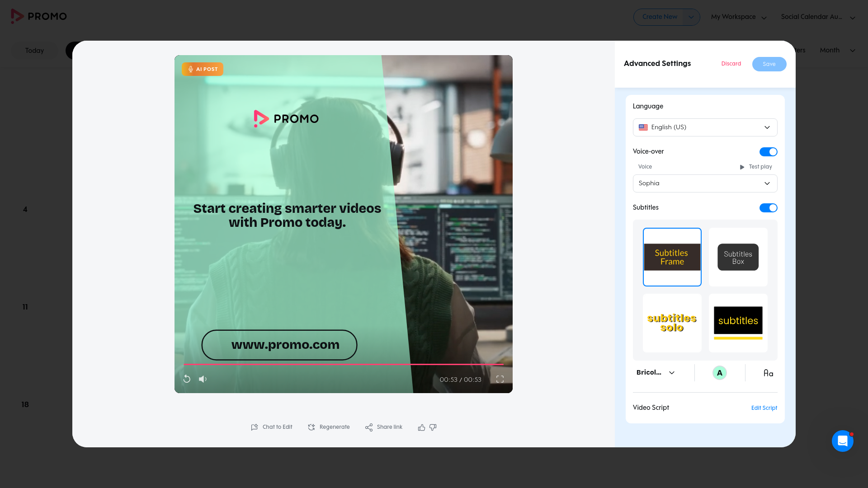
Task: Open the Aa text style option
Action: click(768, 373)
